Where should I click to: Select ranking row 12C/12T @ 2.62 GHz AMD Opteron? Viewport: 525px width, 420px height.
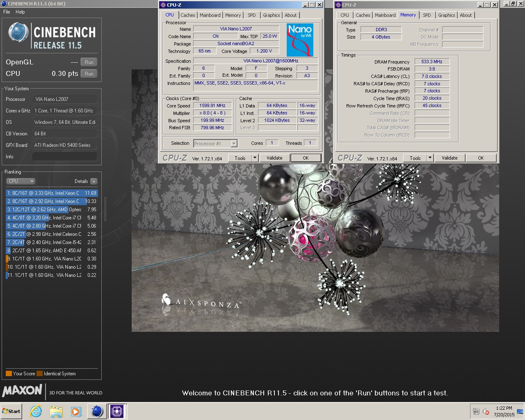click(x=52, y=210)
